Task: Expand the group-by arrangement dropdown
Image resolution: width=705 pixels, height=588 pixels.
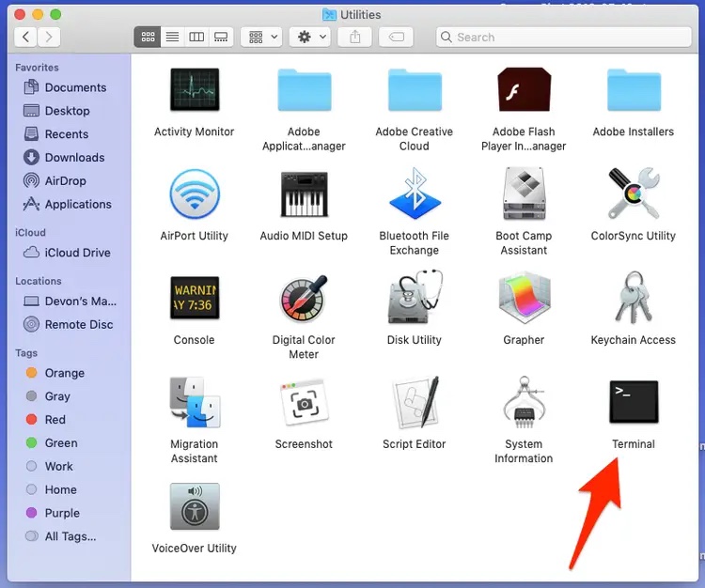Action: [260, 37]
